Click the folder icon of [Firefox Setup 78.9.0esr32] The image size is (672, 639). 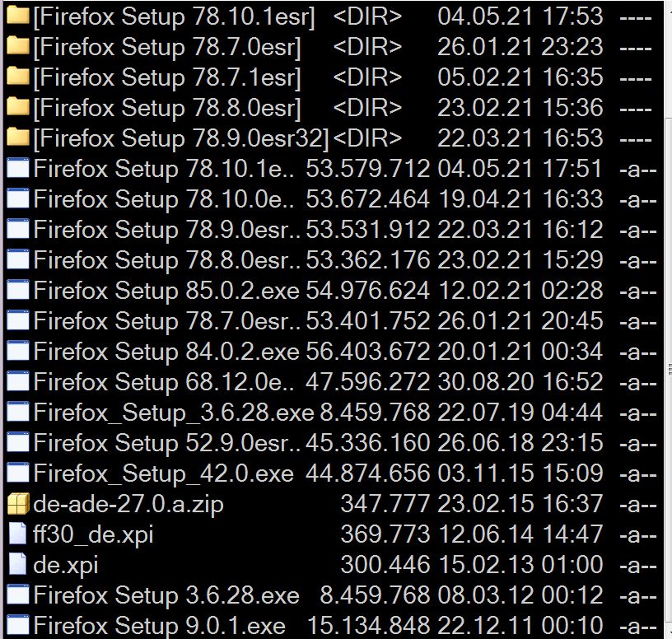click(x=18, y=138)
